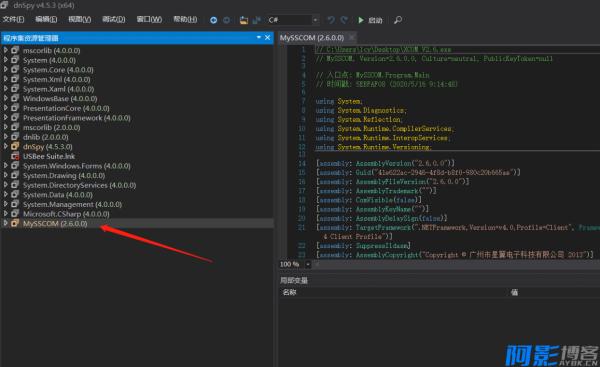600x367 pixels.
Task: Click the save all icon in toolbar
Action: click(256, 20)
